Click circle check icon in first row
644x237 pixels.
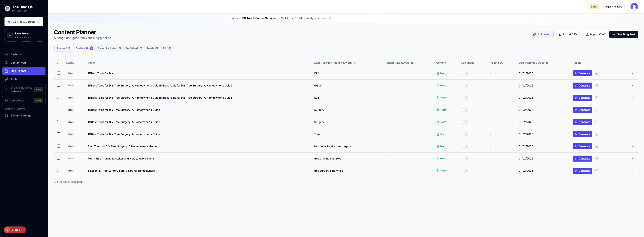coord(596,74)
